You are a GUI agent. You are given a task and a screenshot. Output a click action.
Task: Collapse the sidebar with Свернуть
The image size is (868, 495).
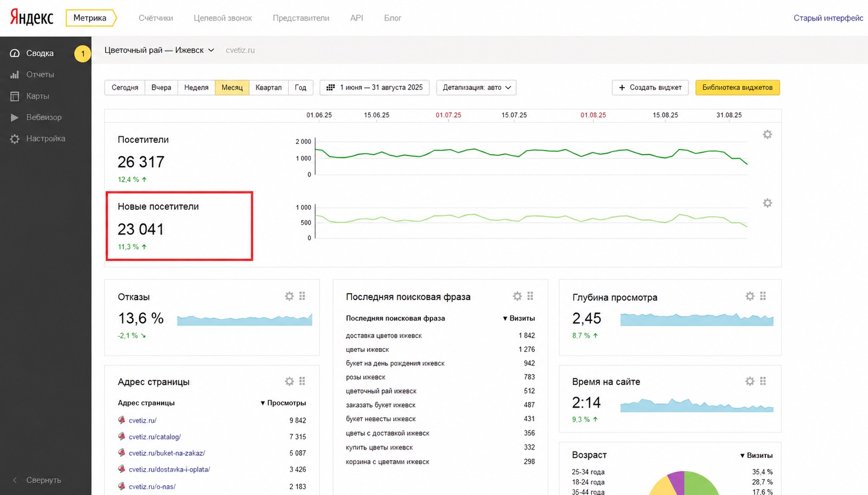tap(37, 480)
